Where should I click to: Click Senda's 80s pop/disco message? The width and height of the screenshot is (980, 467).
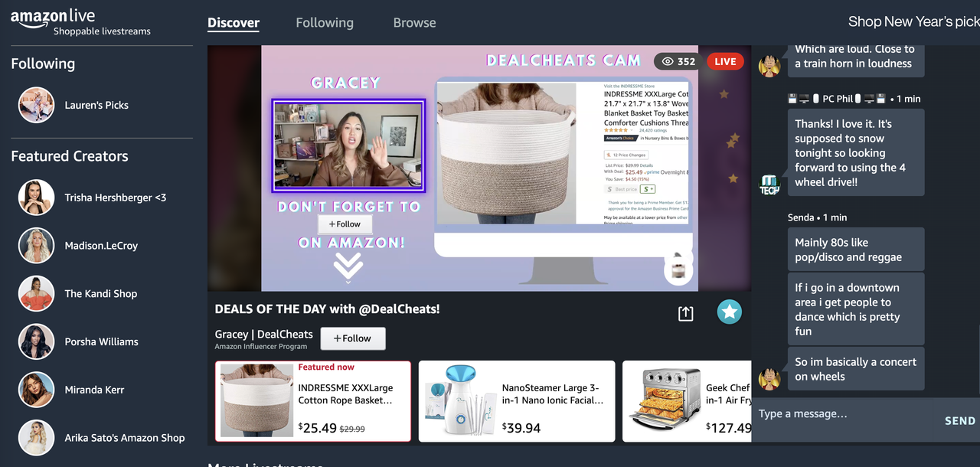click(856, 250)
